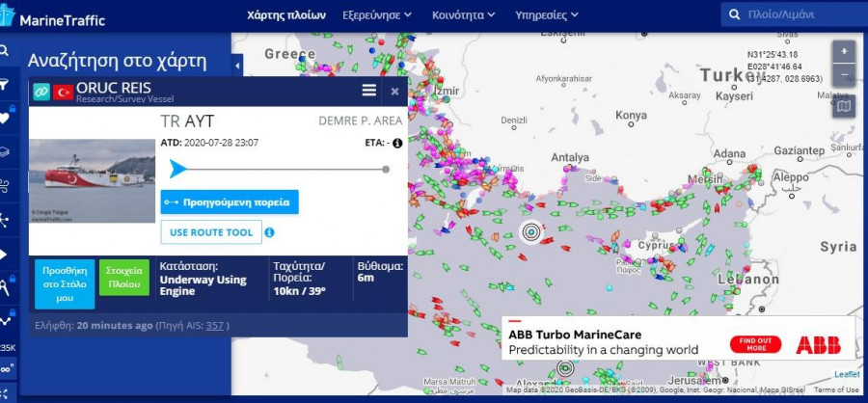The image size is (868, 403).
Task: Open the map filter funnel icon
Action: 5,85
